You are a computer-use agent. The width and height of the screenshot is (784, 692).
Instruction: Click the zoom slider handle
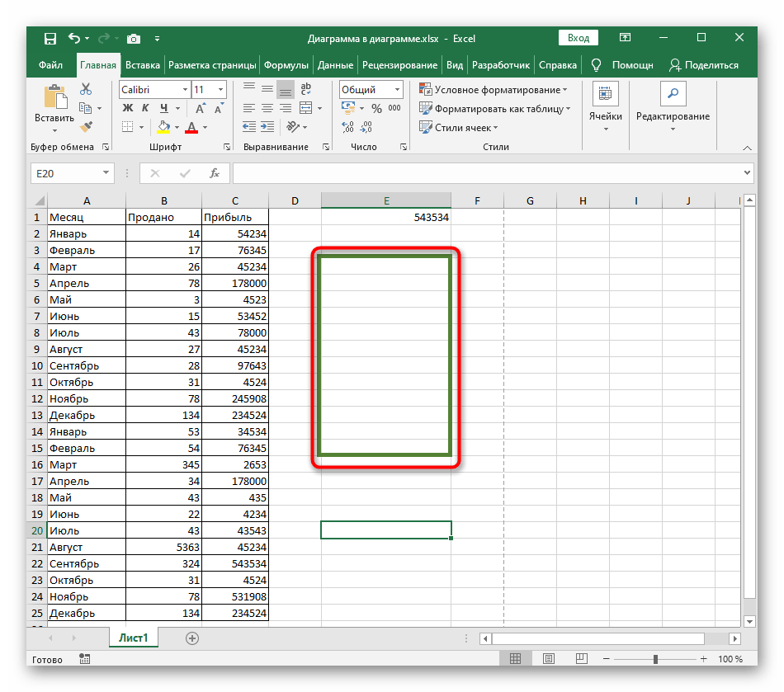click(655, 659)
